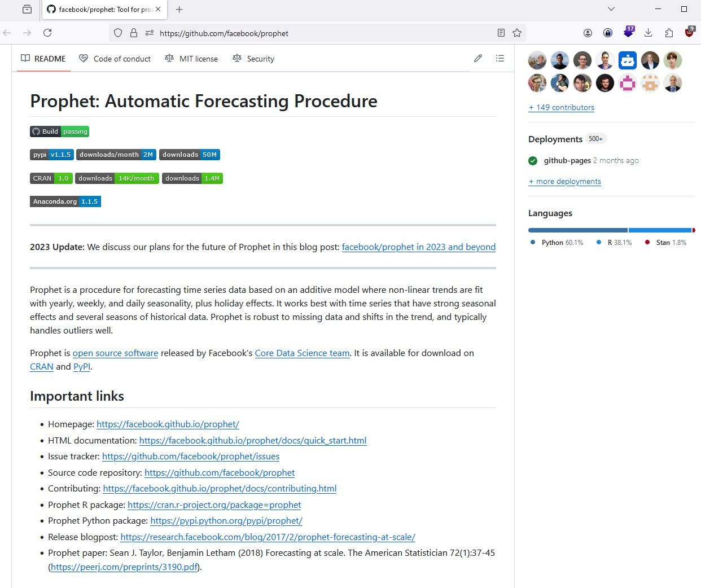Open the Prophet Python package link
This screenshot has height=588, width=701.
click(226, 520)
